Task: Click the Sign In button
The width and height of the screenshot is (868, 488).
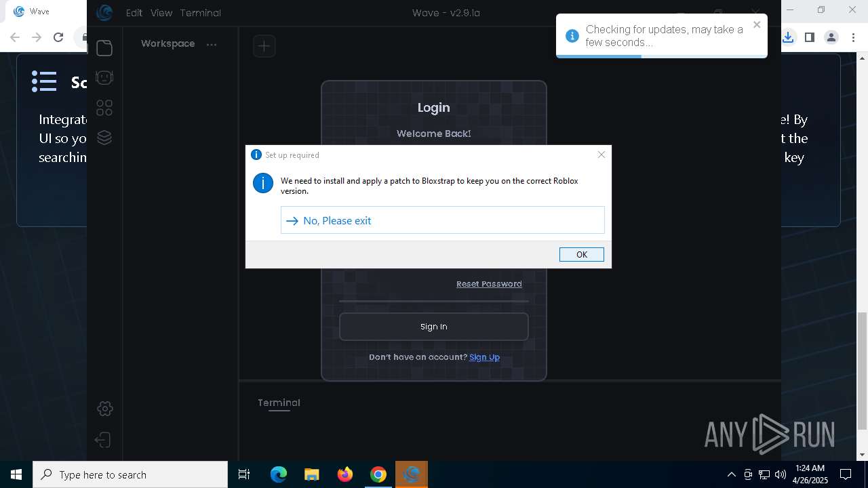Action: click(434, 327)
